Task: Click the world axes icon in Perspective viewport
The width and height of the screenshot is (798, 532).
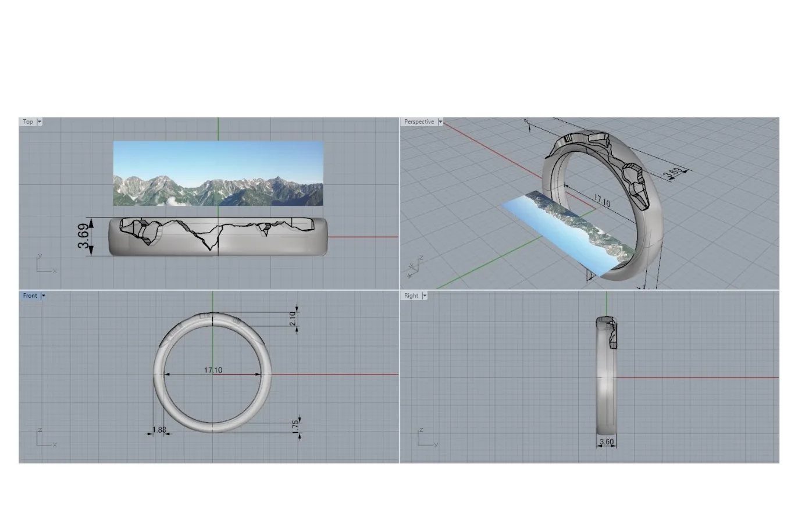Action: pos(415,266)
